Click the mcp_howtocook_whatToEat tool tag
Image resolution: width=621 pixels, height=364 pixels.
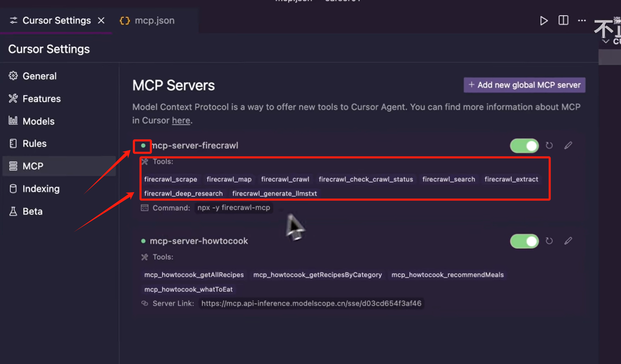tap(188, 289)
